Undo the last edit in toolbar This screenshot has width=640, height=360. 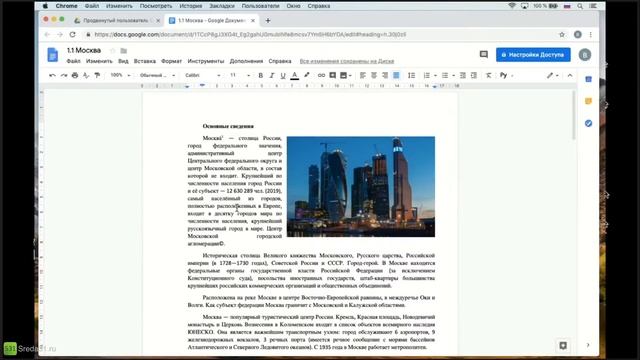click(52, 76)
